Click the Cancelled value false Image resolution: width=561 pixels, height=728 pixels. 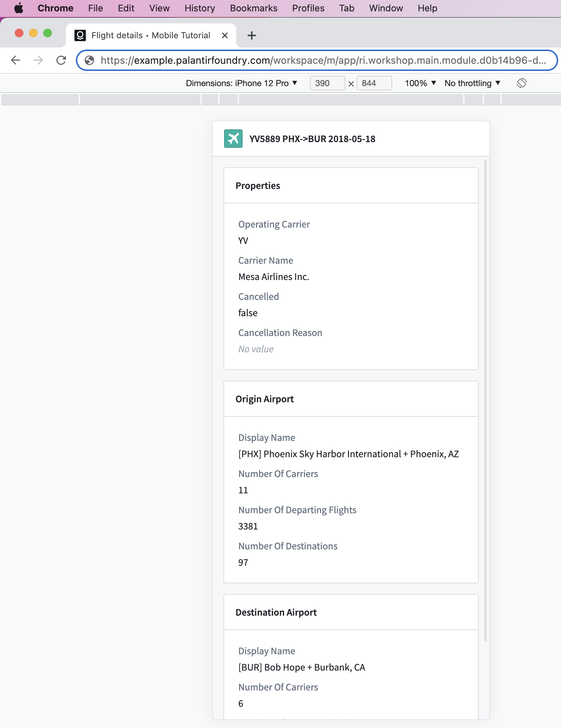pos(248,313)
